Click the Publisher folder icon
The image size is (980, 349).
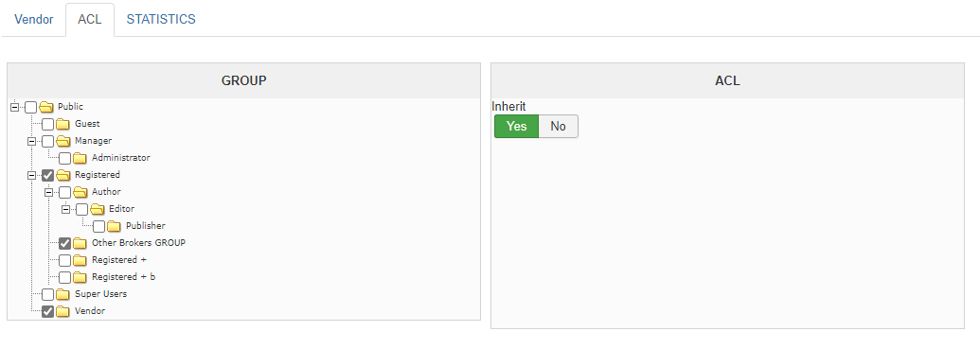click(113, 226)
